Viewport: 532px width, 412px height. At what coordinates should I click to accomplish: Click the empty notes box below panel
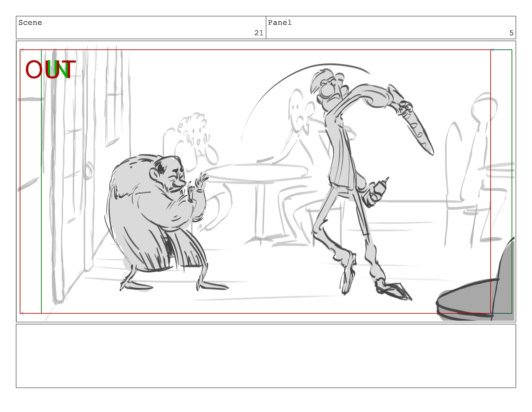coord(265,356)
